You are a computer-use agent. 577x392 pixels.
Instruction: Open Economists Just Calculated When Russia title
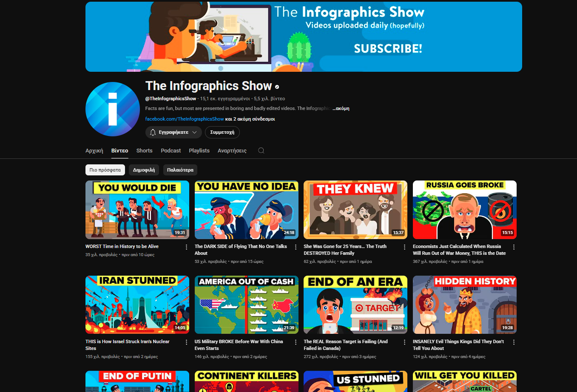(x=459, y=250)
